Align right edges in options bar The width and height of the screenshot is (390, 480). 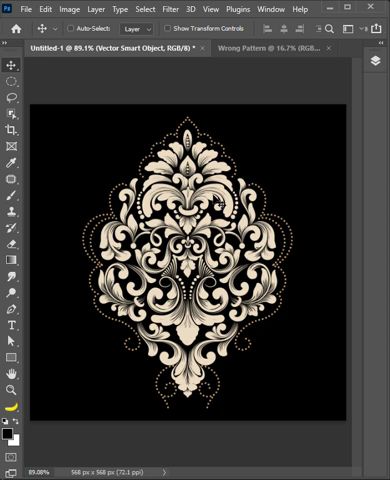(300, 29)
